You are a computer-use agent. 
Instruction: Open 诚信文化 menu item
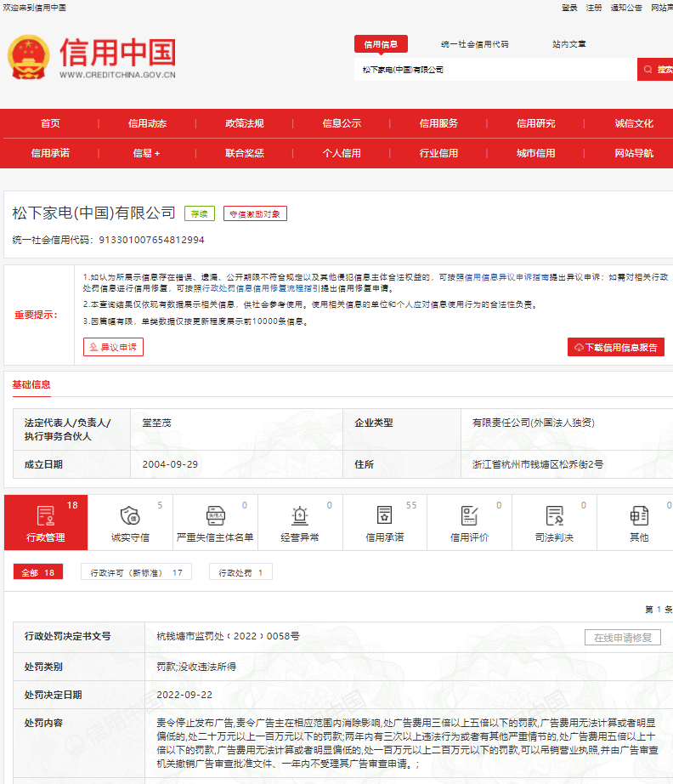click(634, 123)
